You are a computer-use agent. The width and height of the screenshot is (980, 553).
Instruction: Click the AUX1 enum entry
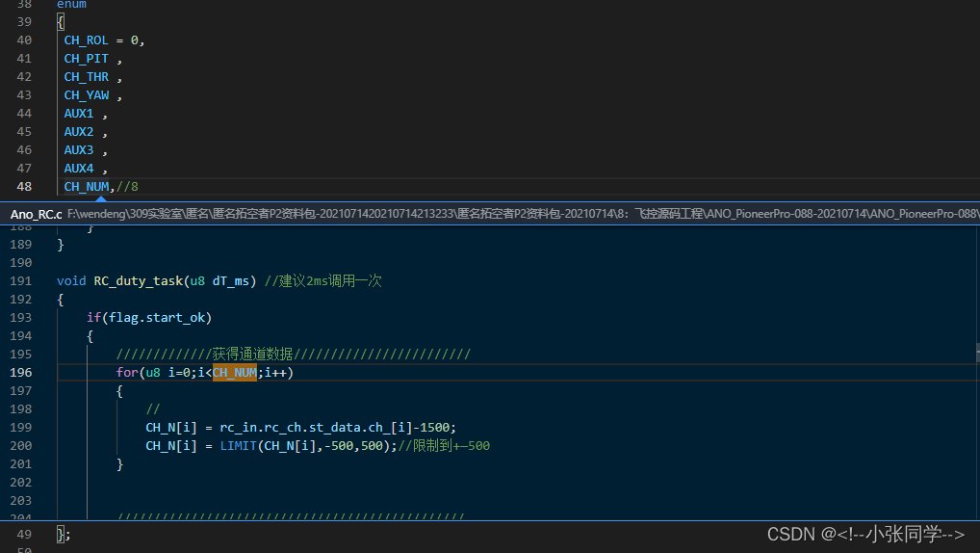79,114
